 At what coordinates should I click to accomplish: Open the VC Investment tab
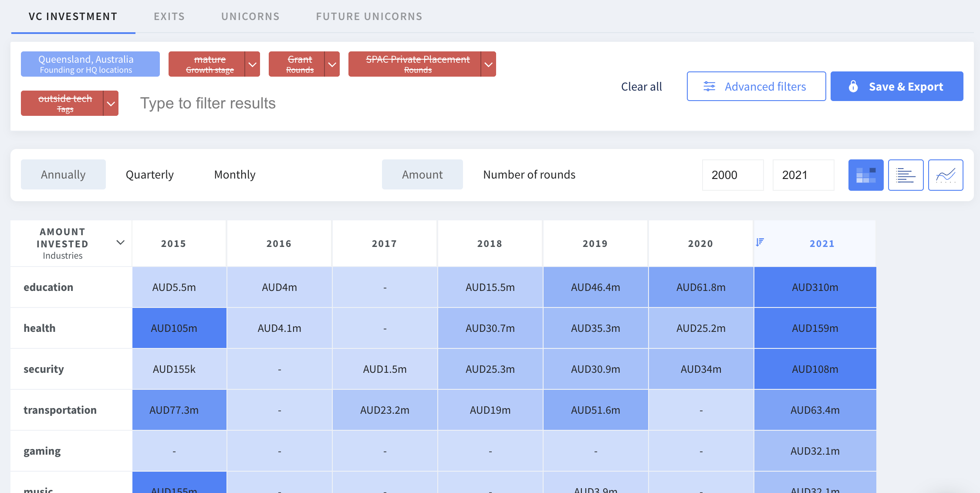[x=73, y=17]
